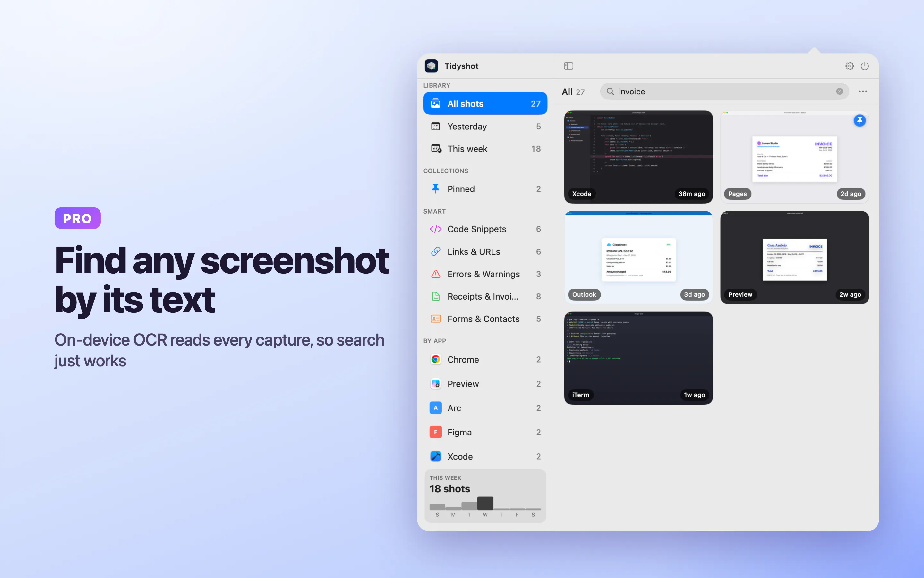Click the search magnifier icon
Viewport: 924px width, 578px height.
[610, 92]
